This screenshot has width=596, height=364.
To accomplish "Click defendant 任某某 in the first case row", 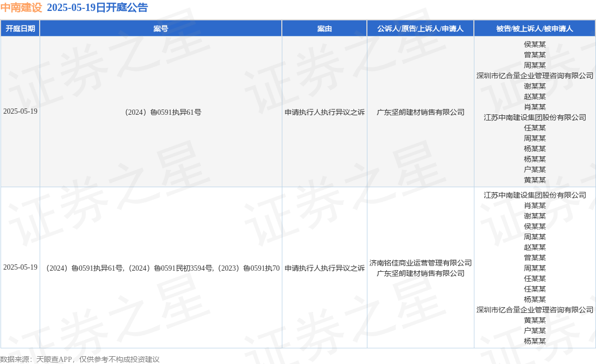I will click(535, 128).
